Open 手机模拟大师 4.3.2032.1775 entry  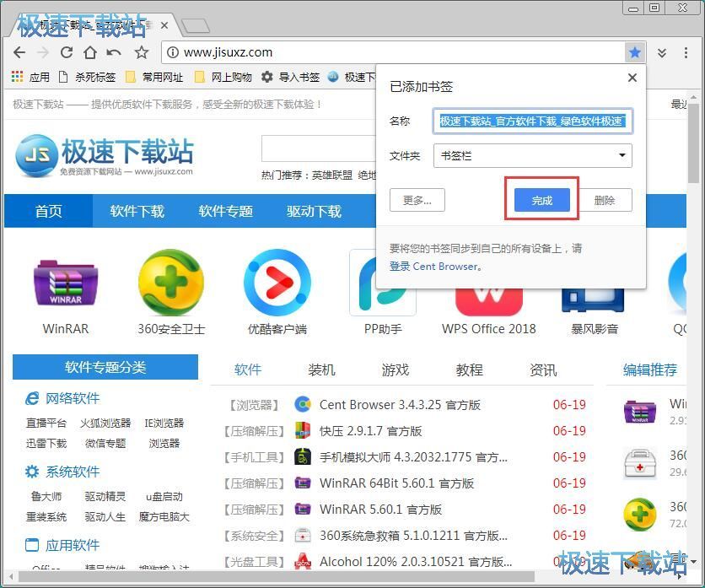[x=413, y=457]
